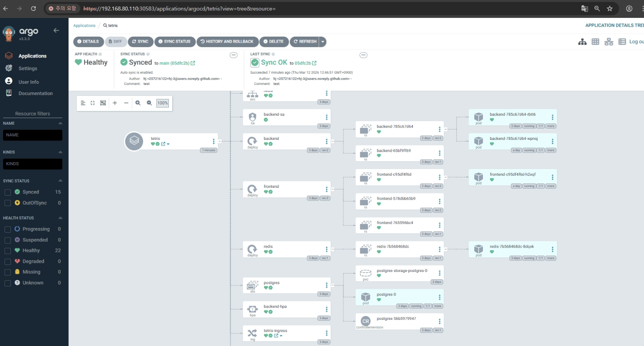Open the Refresh dropdown arrow
Viewport: 644px width, 346px height.
point(322,42)
